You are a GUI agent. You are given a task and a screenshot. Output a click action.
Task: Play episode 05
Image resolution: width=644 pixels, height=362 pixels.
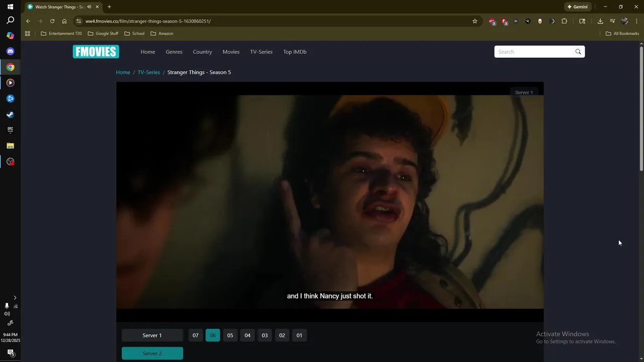click(x=230, y=335)
